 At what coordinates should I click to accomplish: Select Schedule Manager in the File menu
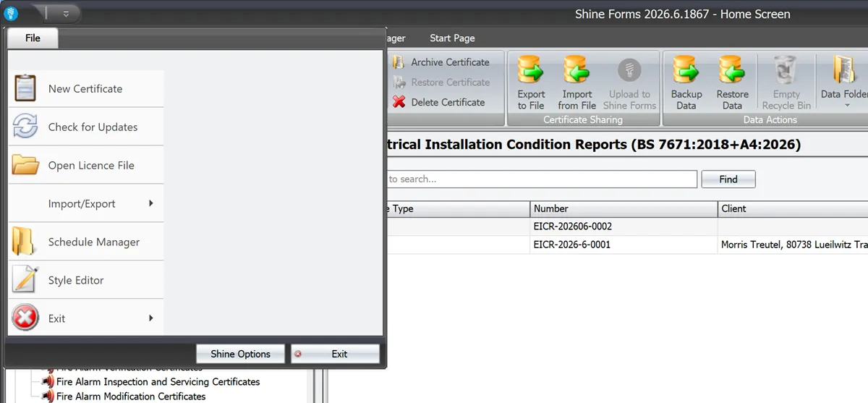[86, 242]
